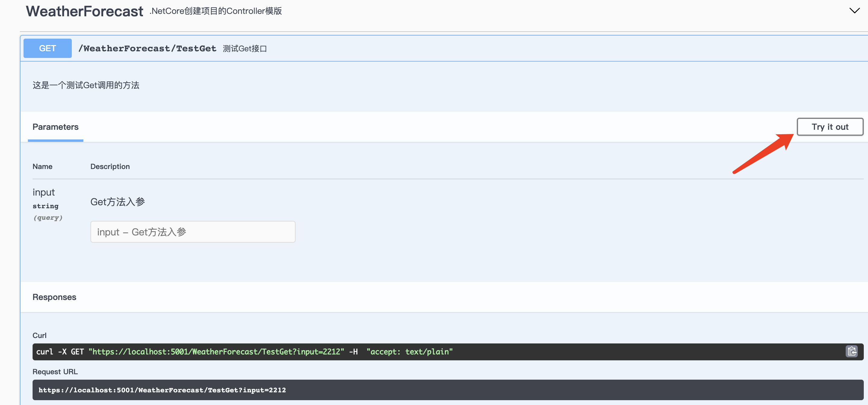Click the 这是一个测试Get调用的方法 description text

pos(86,85)
